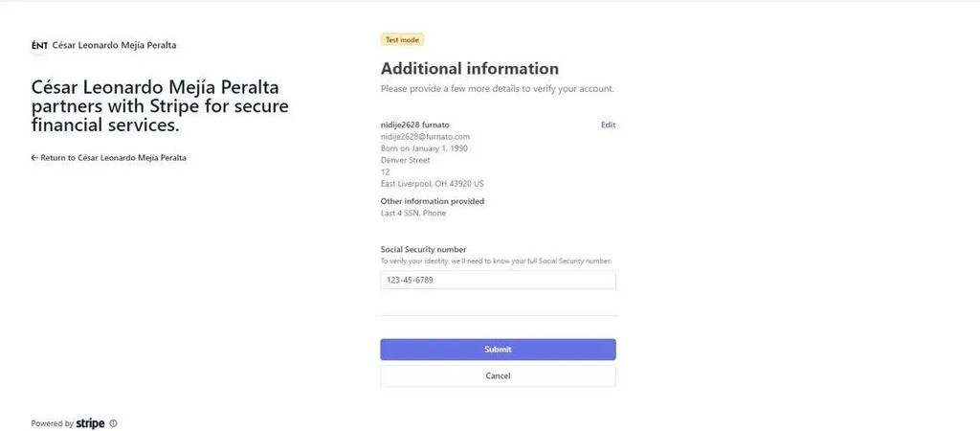Click Edit link to change personal details
The width and height of the screenshot is (980, 431).
608,125
